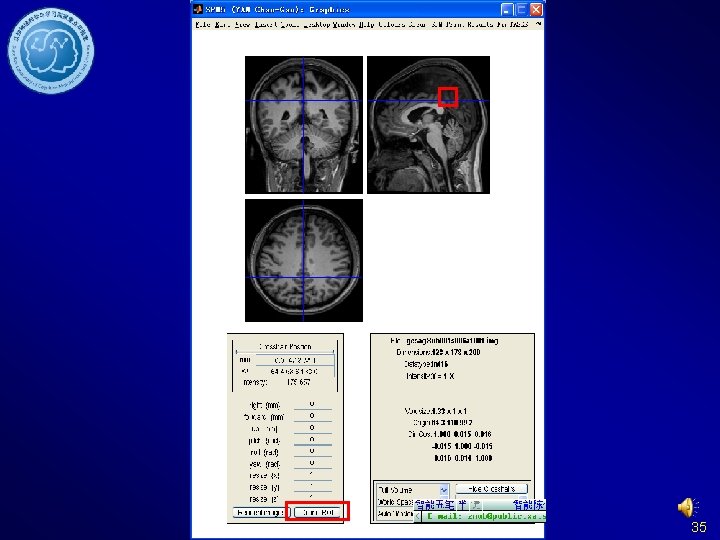
Task: Click the Origin line in the info panel
Action: (x=443, y=422)
